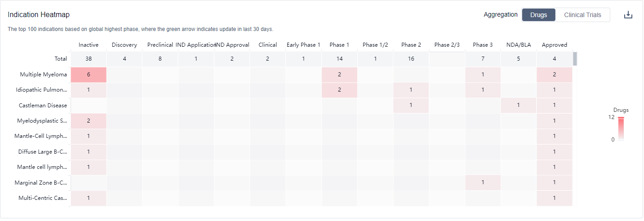Click the Castleman Disease row label
This screenshot has height=221, width=644.
click(x=43, y=106)
